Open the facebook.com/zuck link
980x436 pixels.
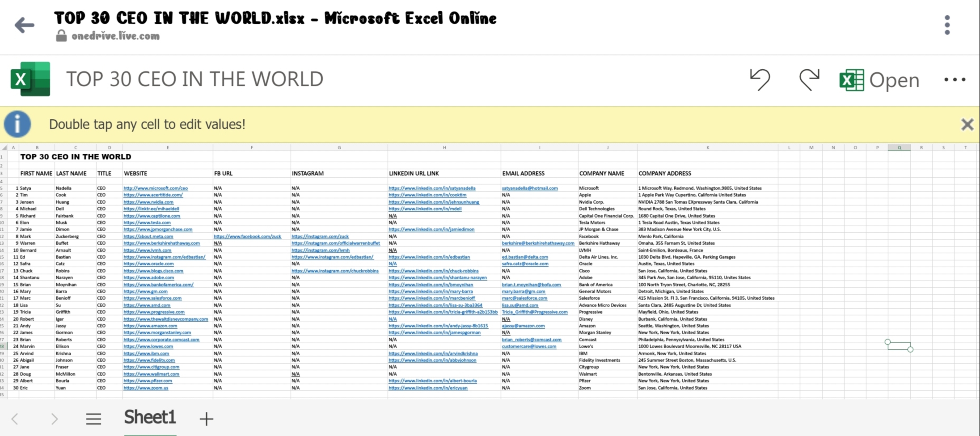247,236
